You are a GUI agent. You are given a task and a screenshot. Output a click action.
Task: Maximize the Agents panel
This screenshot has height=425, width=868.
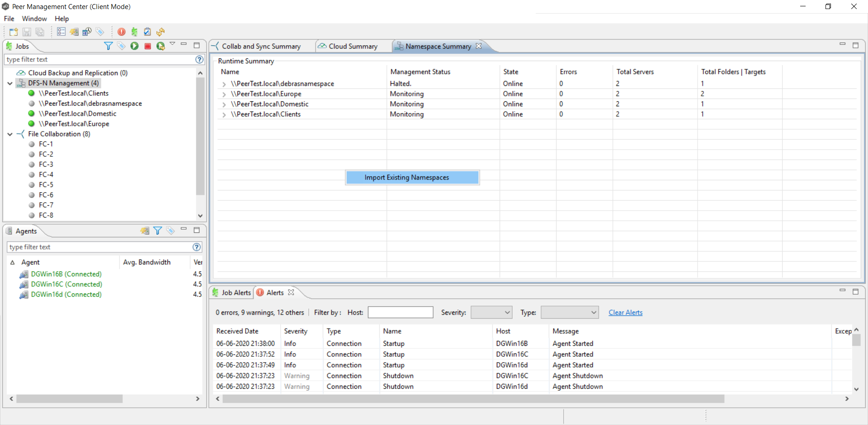197,230
